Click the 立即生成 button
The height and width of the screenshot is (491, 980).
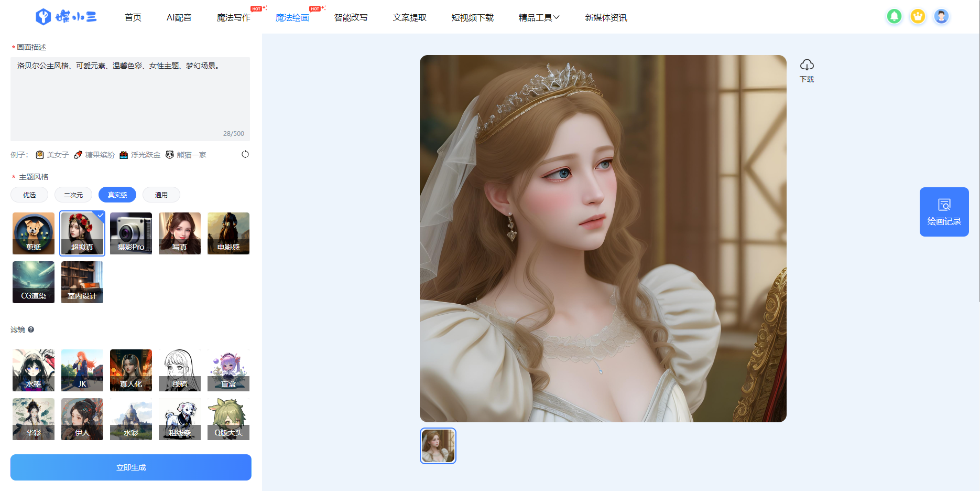pyautogui.click(x=131, y=467)
